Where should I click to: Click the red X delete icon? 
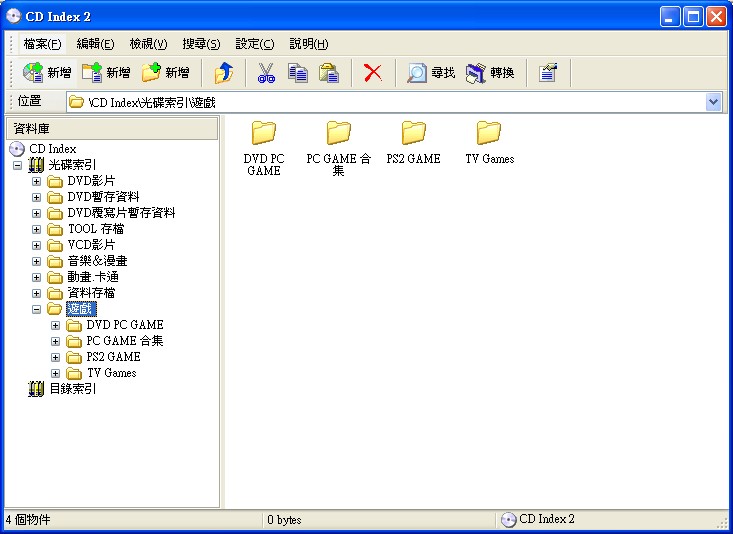[372, 73]
